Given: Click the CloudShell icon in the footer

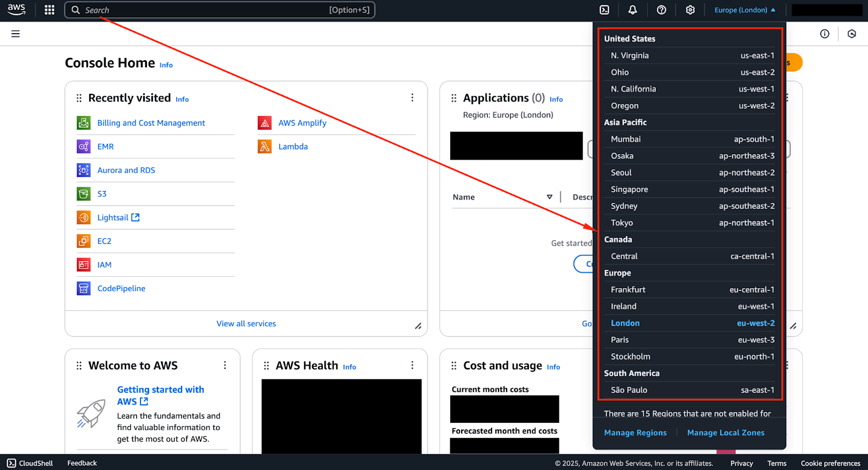Looking at the screenshot, I should coord(11,463).
